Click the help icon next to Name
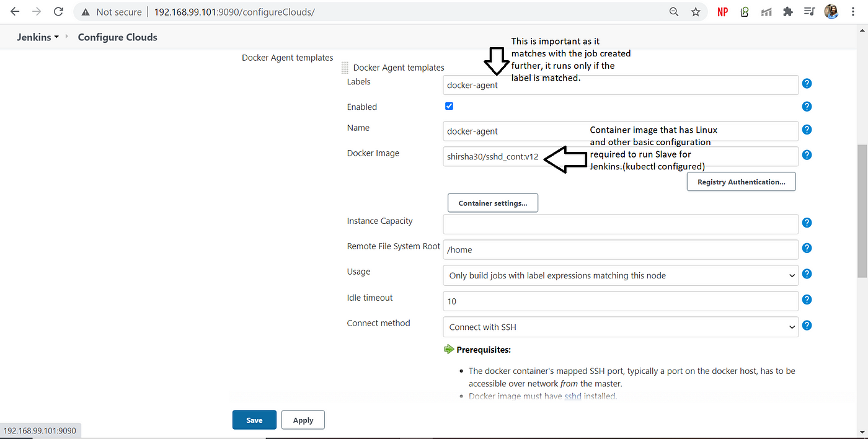Image resolution: width=868 pixels, height=439 pixels. click(807, 130)
